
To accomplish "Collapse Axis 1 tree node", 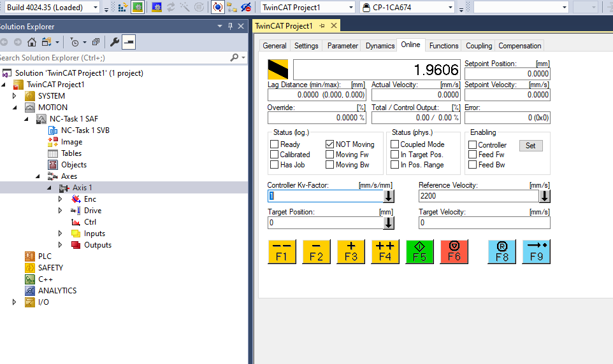I will [49, 188].
